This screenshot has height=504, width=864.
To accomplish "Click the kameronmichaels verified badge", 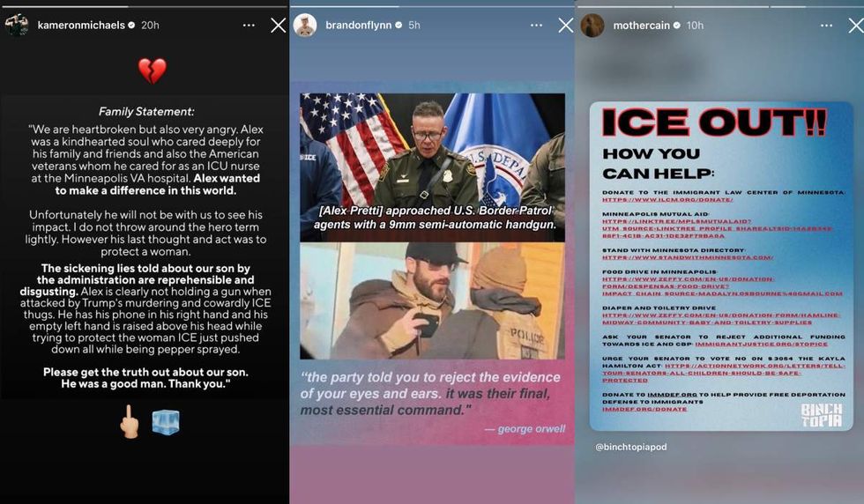I will pos(131,26).
